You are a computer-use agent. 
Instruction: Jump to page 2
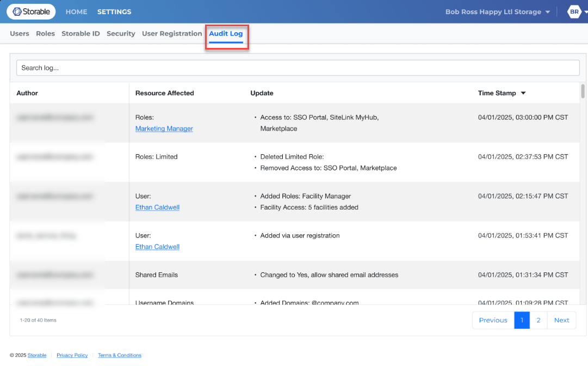[538, 320]
